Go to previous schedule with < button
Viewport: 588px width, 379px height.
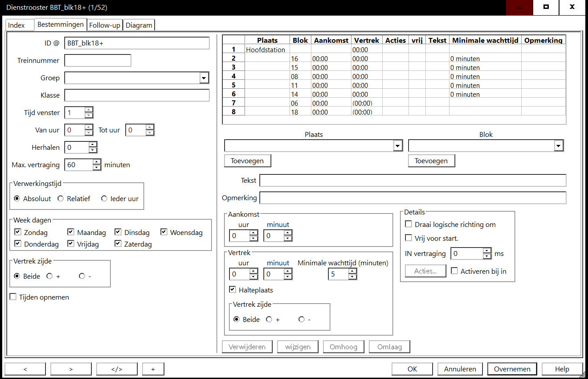coord(25,369)
